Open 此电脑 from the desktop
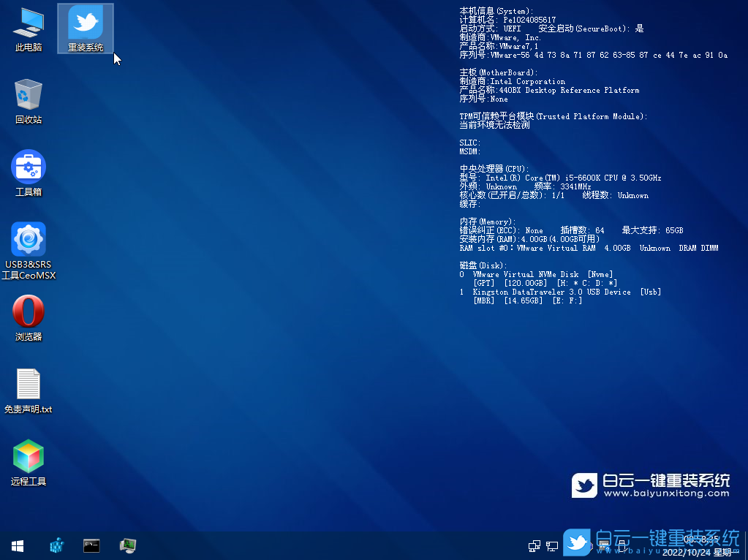 pyautogui.click(x=28, y=26)
